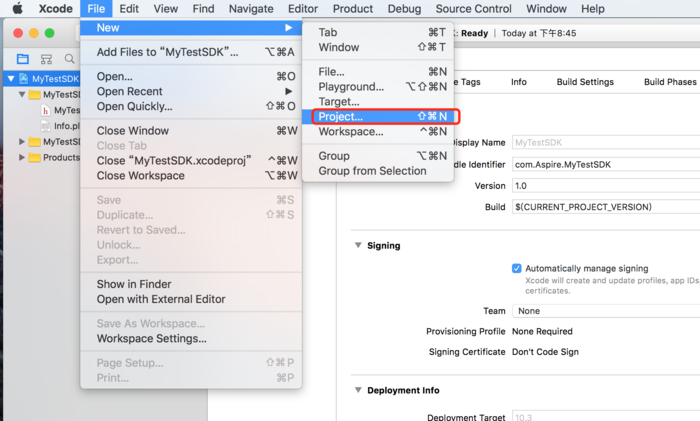700x421 pixels.
Task: Switch to the Build Settings tab
Action: tap(585, 82)
